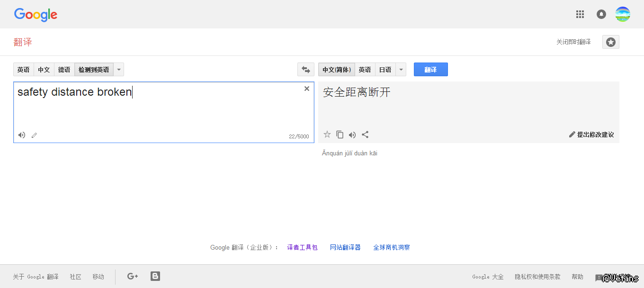The image size is (644, 288).
Task: Open the Google apps grid
Action: click(x=580, y=14)
